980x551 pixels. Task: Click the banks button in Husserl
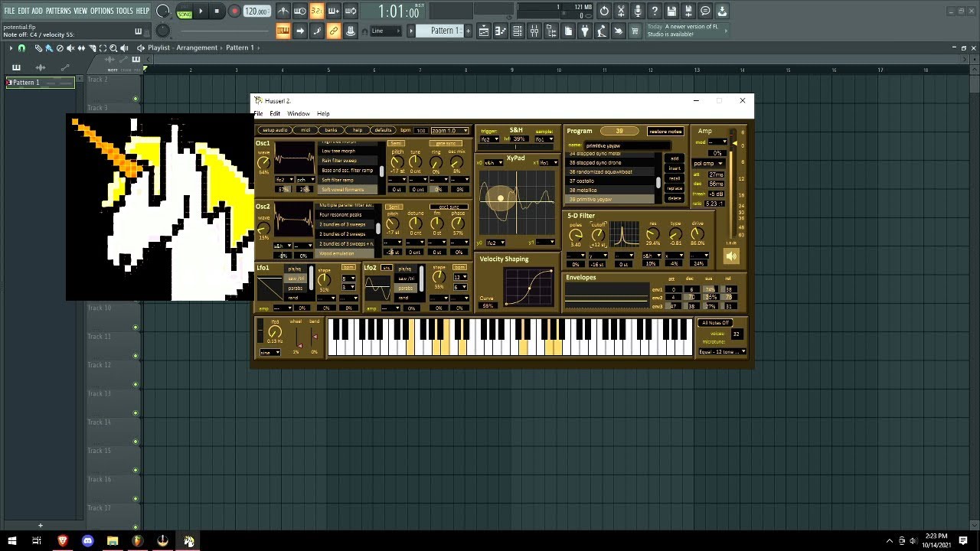pyautogui.click(x=331, y=130)
